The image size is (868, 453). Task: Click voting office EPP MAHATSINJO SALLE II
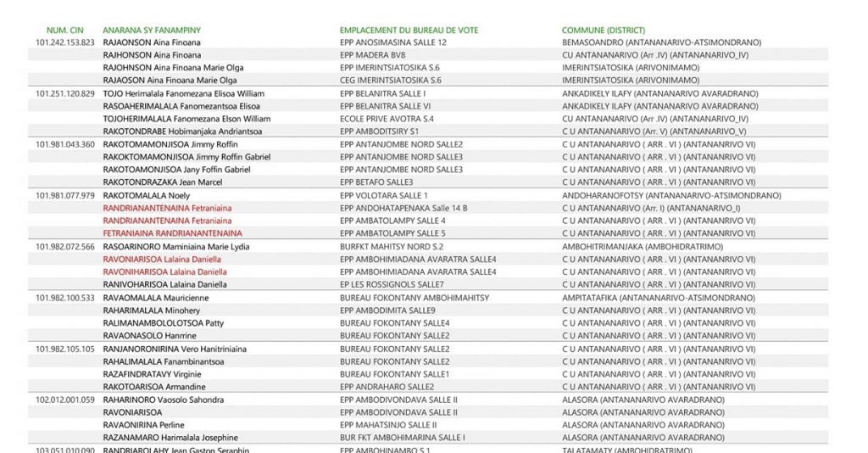388,425
